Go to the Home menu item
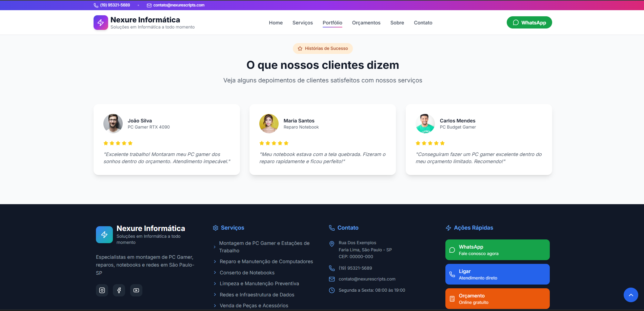Screen dimensions: 644x311 [x=276, y=23]
